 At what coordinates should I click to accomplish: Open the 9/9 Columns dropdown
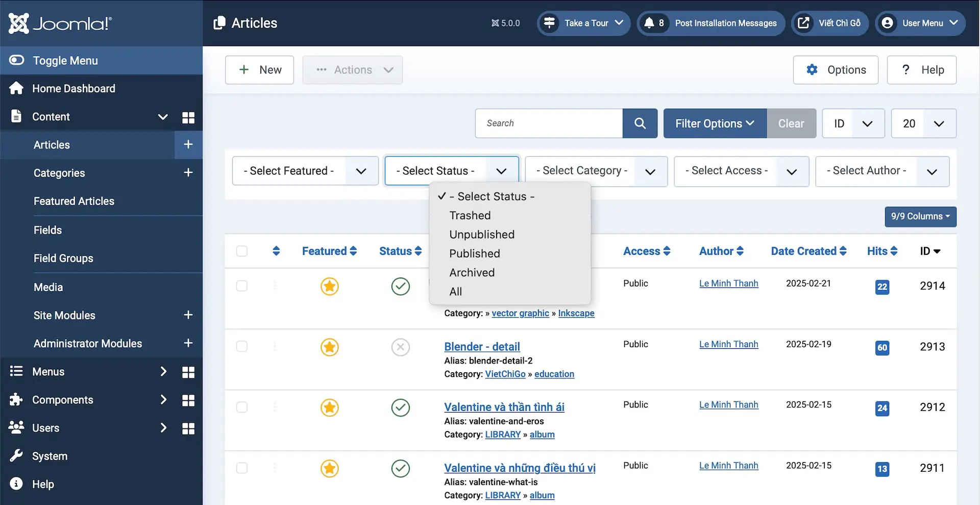920,217
